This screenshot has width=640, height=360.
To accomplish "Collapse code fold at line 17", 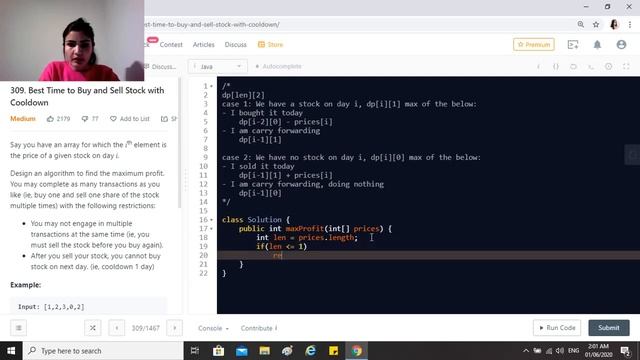I will click(x=211, y=229).
